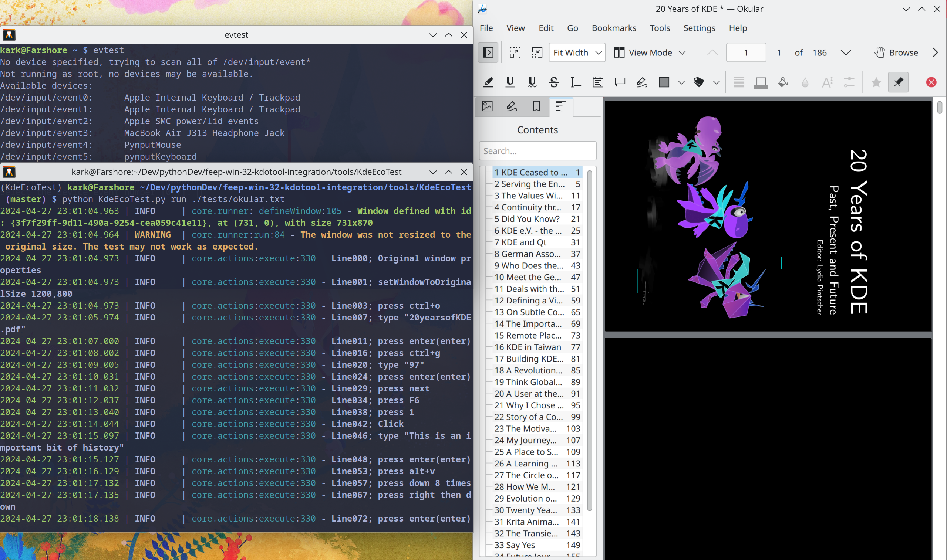The image size is (947, 560).
Task: Open the Bookmarks menu in Okular
Action: (614, 28)
